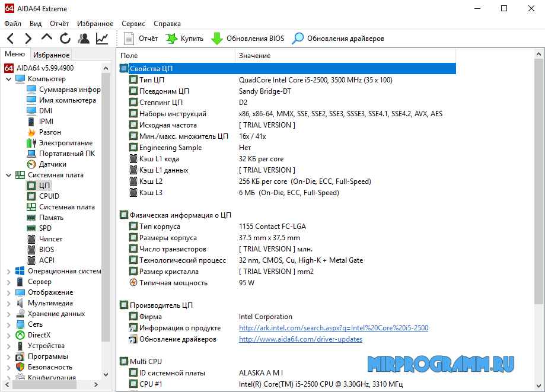Open the Справка menu
Viewport: 545px width, 392px height.
point(167,24)
